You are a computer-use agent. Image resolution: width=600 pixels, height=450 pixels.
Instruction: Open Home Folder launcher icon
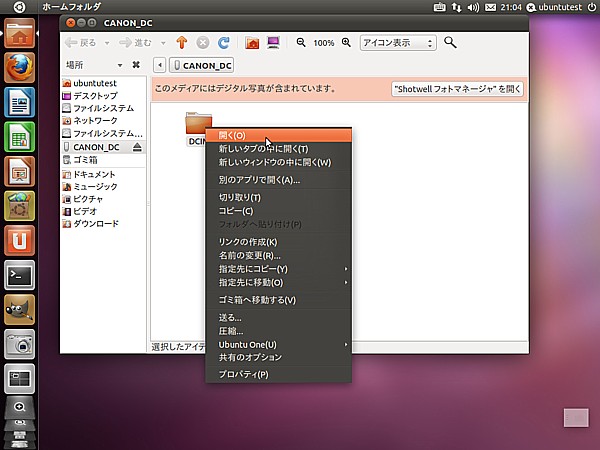pos(20,33)
